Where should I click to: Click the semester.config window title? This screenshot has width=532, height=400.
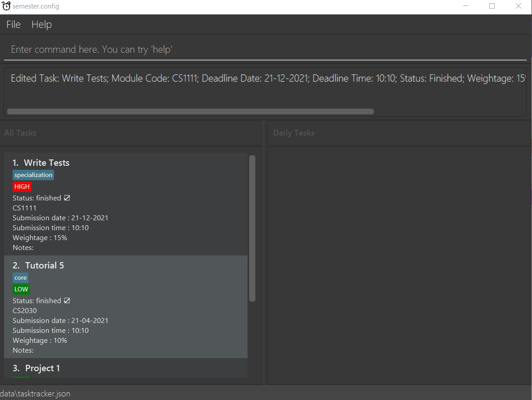(x=36, y=6)
